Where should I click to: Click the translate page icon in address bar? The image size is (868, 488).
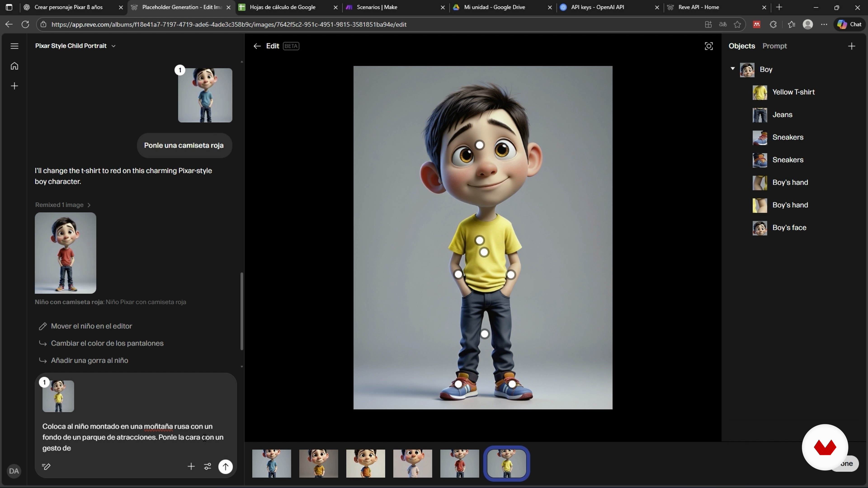[x=723, y=24]
